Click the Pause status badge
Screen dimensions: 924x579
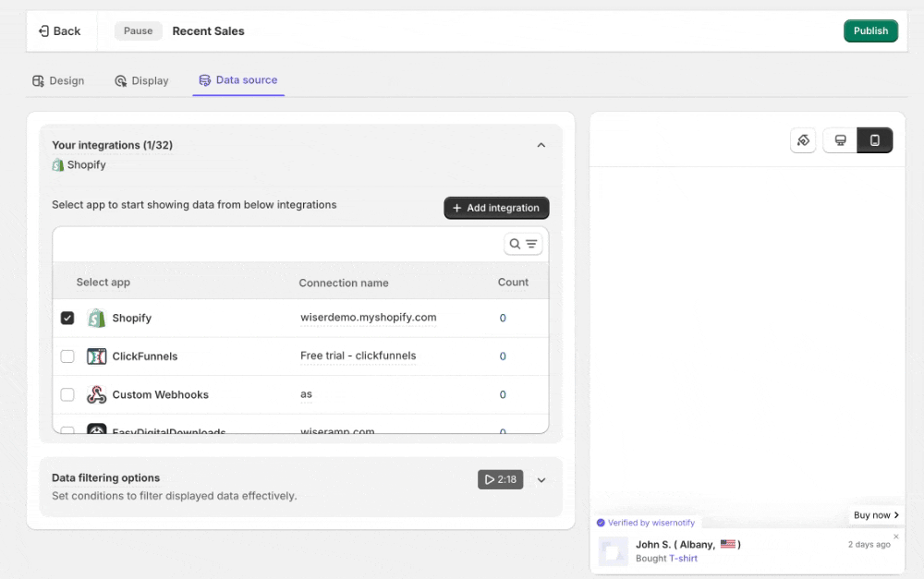pos(138,30)
